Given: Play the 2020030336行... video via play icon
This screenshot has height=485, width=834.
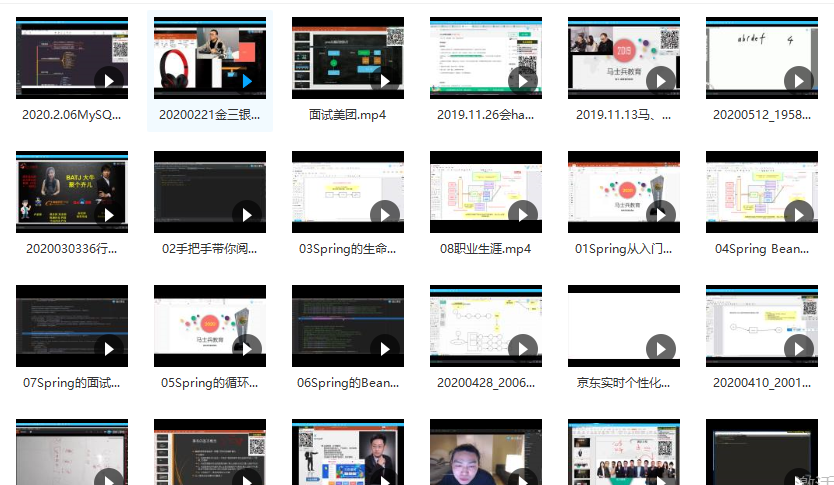Looking at the screenshot, I should pos(109,215).
